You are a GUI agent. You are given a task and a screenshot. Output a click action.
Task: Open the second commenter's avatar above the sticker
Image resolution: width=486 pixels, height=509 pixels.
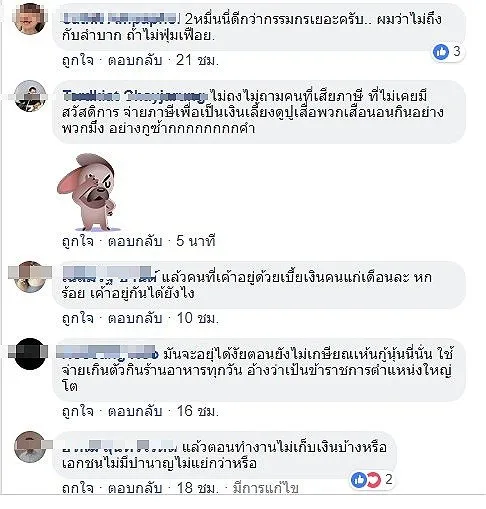coord(30,96)
